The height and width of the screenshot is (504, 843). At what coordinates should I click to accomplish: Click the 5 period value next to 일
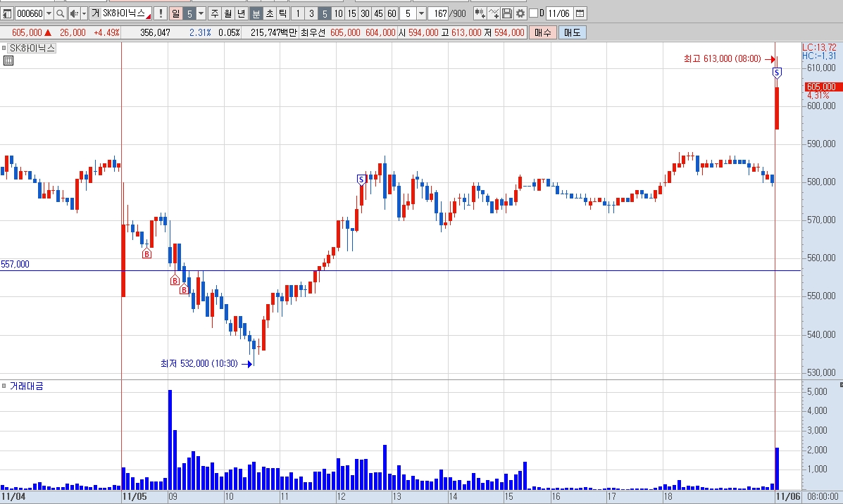(189, 13)
